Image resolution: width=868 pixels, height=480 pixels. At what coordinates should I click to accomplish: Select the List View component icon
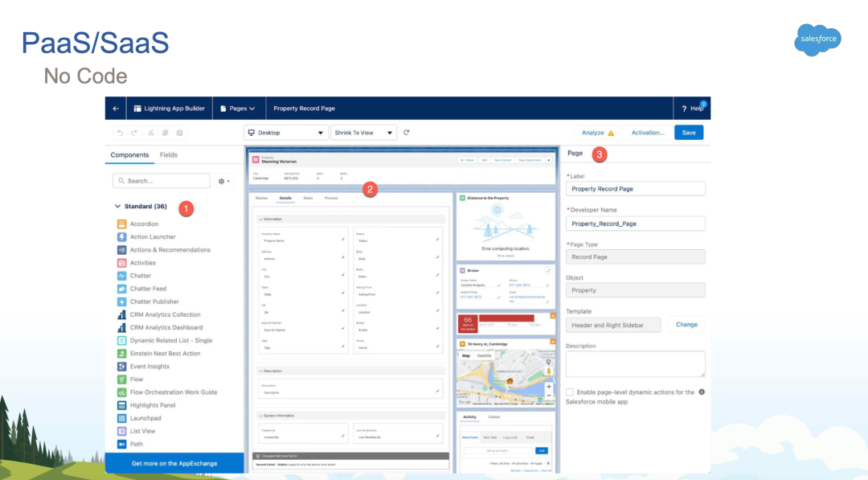point(122,431)
